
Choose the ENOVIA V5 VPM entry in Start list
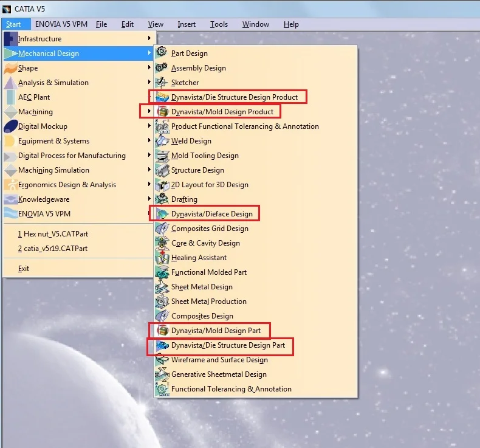point(78,214)
